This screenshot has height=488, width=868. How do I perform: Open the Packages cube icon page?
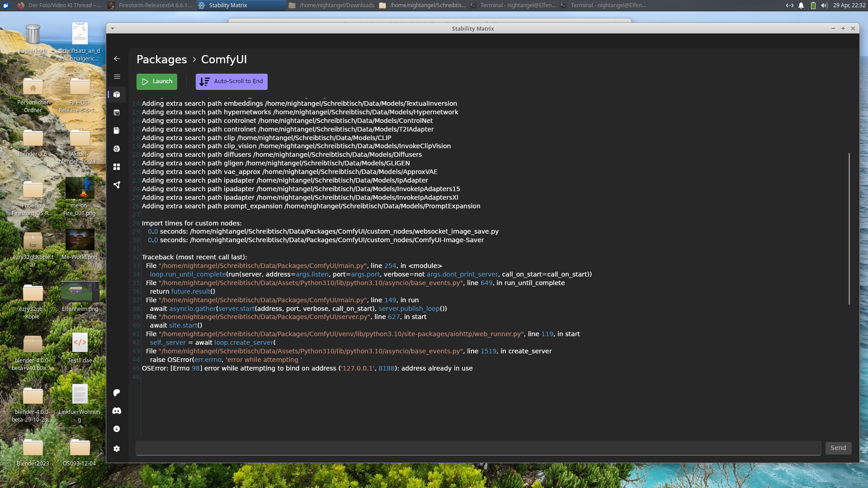pyautogui.click(x=117, y=94)
